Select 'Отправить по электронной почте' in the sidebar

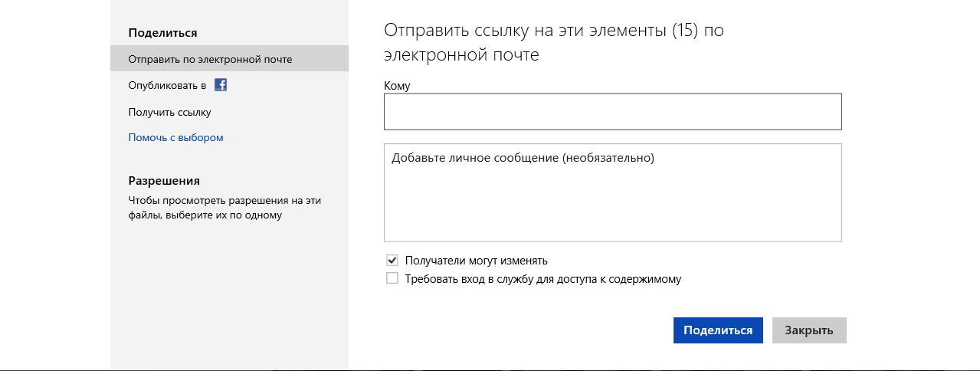[x=210, y=59]
